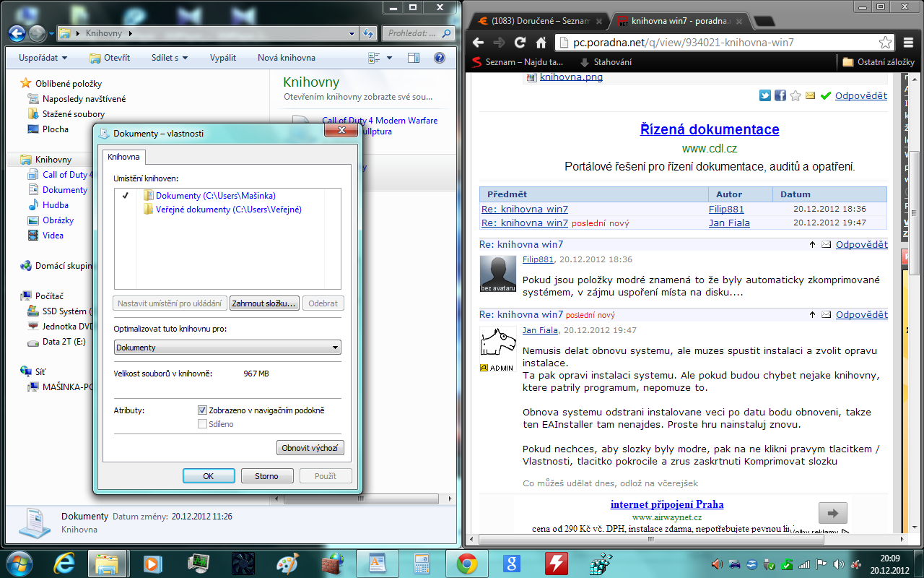Open Internet Explorer from the taskbar

64,563
